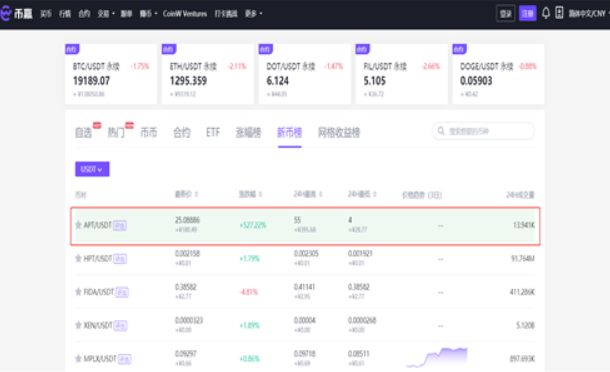Screen dimensions: 610x372
Task: Expand the USDT market dropdown
Action: pyautogui.click(x=92, y=169)
